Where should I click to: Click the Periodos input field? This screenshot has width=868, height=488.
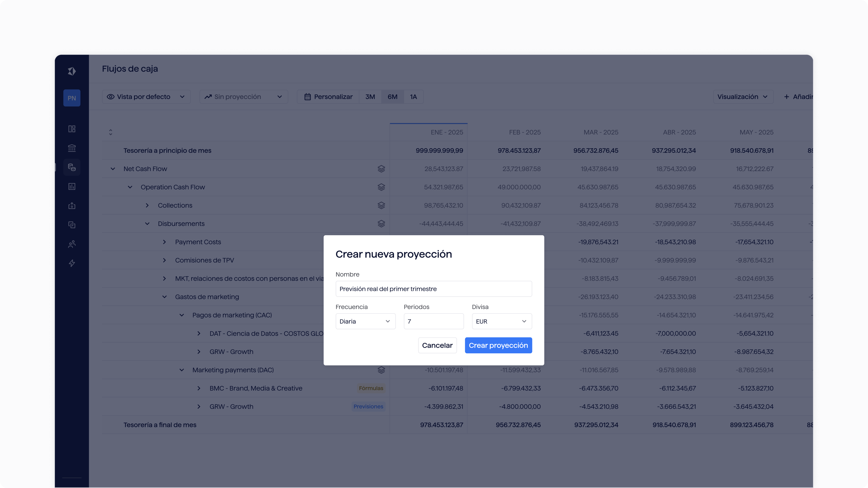434,321
